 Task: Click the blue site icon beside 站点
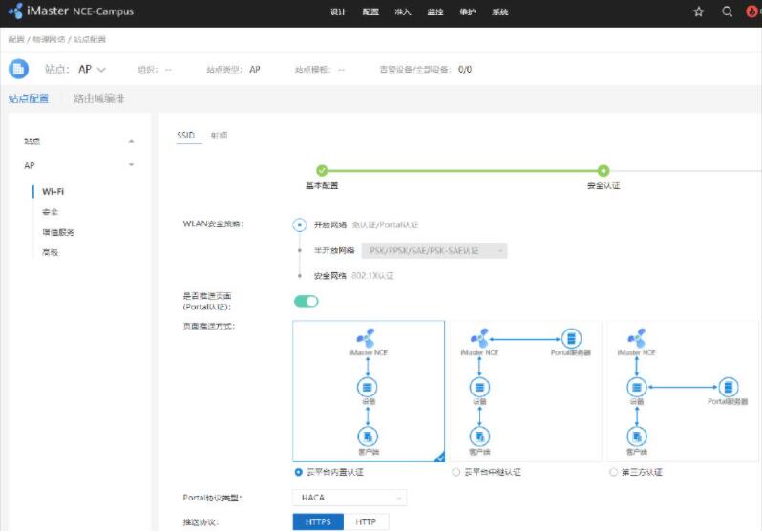[18, 69]
